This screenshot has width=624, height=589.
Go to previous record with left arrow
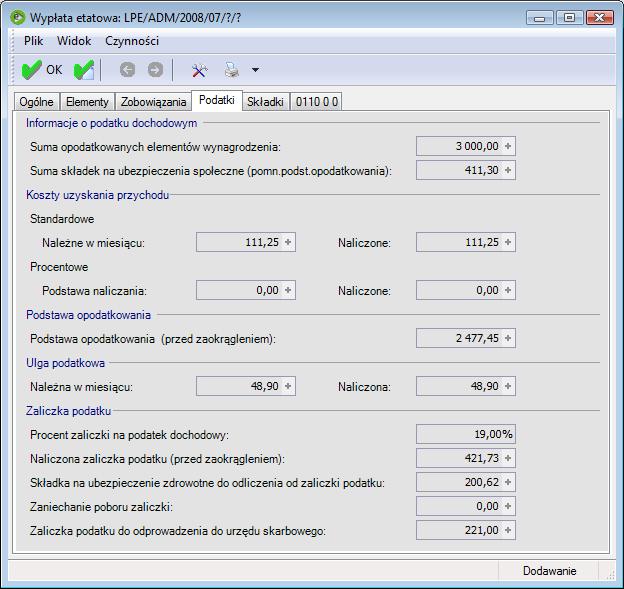point(127,70)
